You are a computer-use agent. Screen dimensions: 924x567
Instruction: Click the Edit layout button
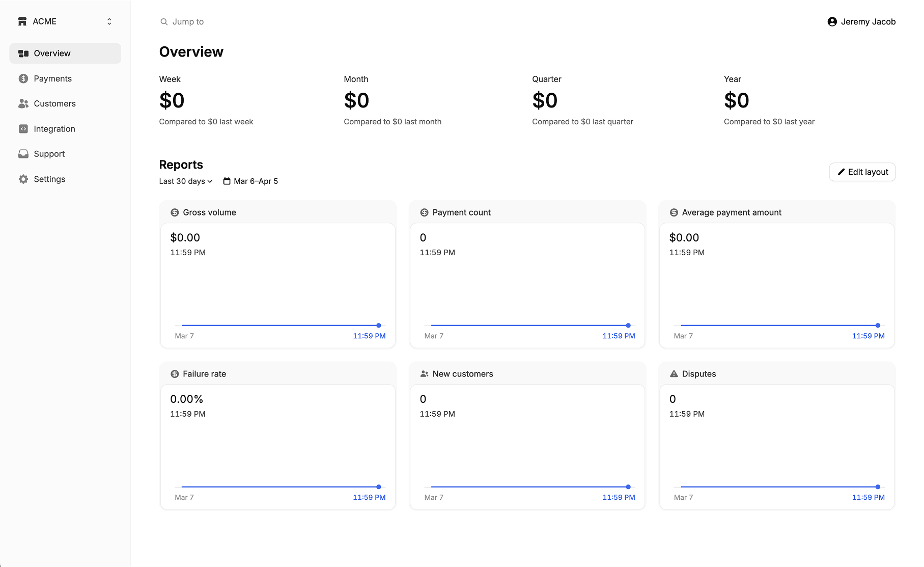[x=862, y=172]
